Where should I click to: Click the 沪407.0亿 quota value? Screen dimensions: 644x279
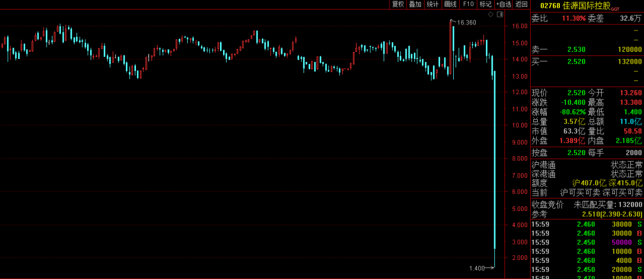(589, 183)
